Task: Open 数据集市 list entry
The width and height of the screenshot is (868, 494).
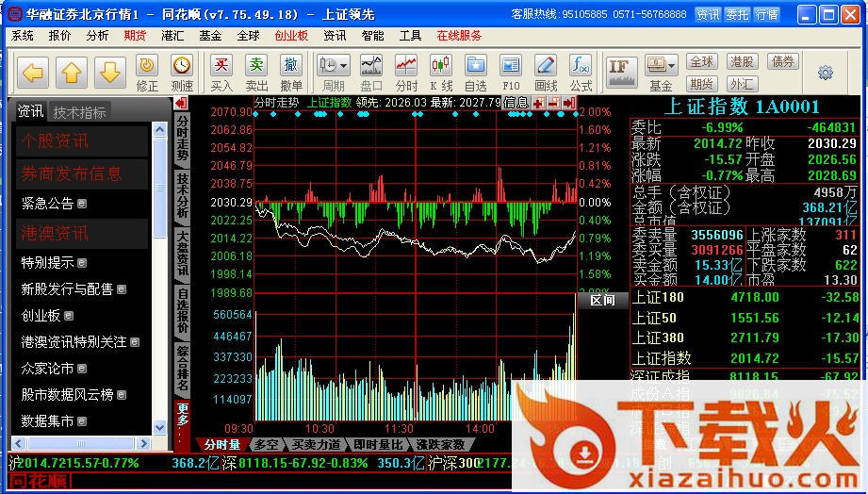Action: click(x=53, y=421)
